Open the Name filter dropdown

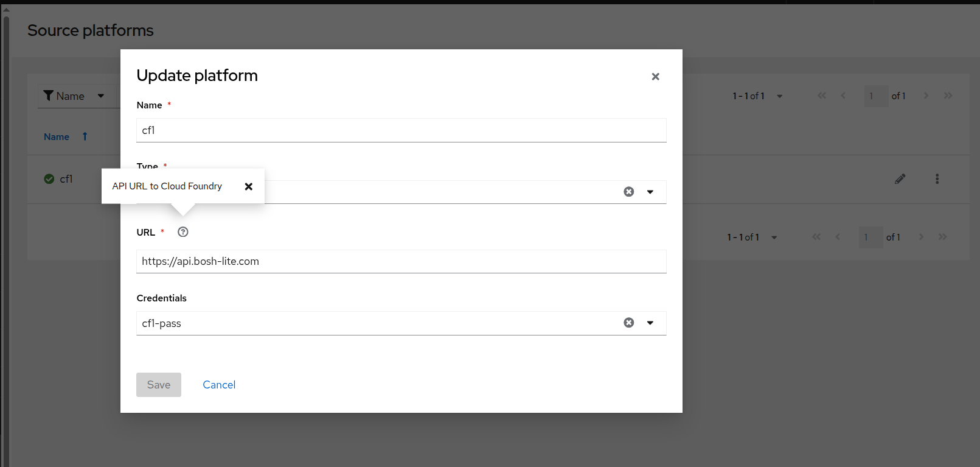[100, 96]
